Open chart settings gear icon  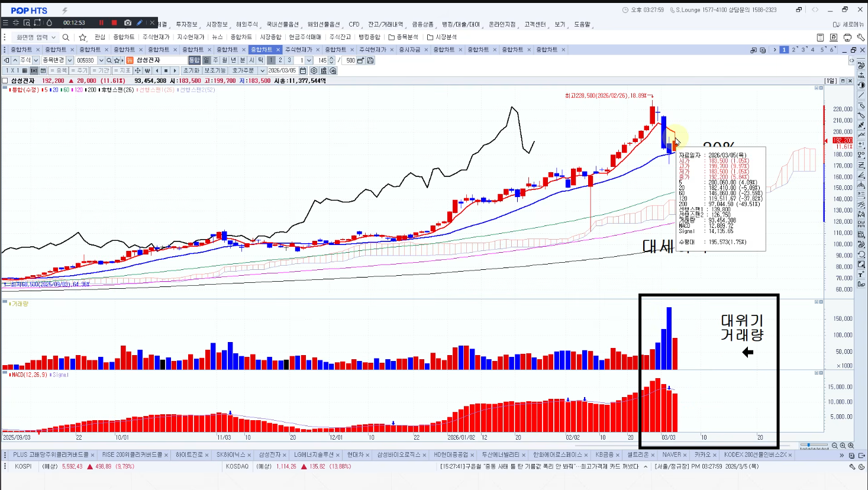click(314, 70)
